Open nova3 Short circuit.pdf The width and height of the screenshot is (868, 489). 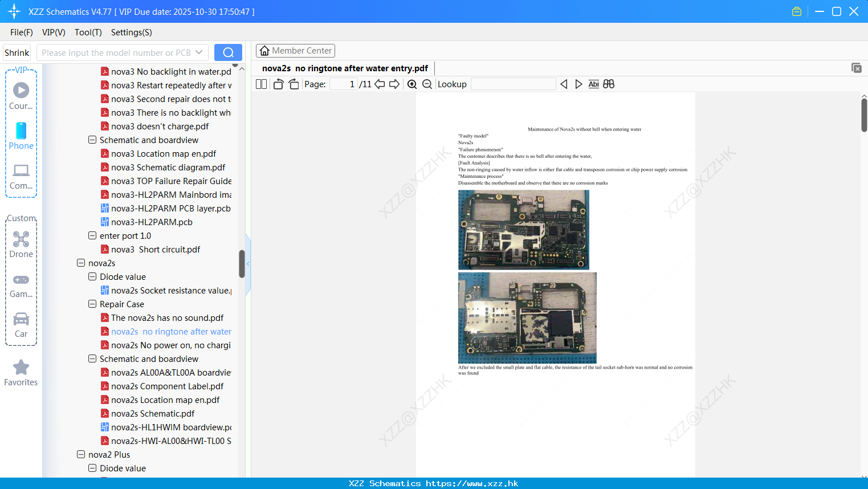156,249
